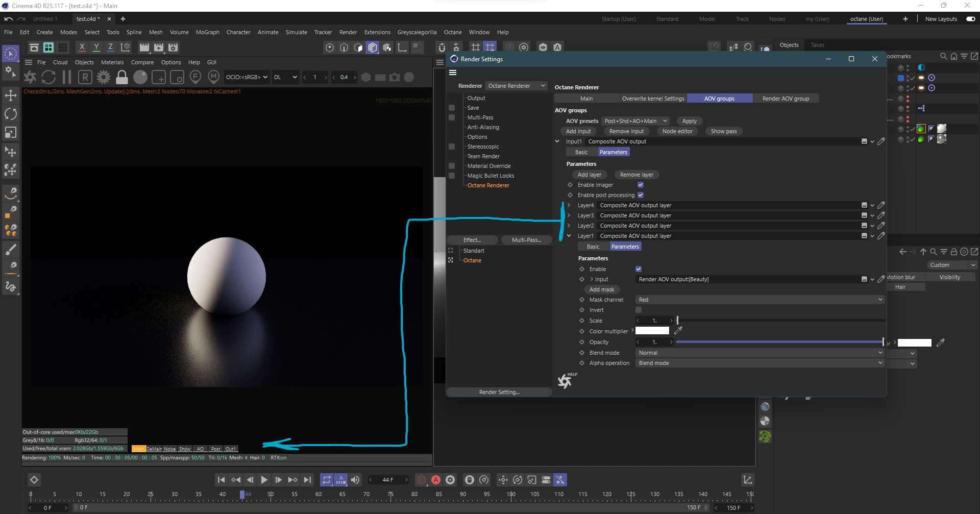Click the Add layer button
The image size is (980, 514).
590,175
